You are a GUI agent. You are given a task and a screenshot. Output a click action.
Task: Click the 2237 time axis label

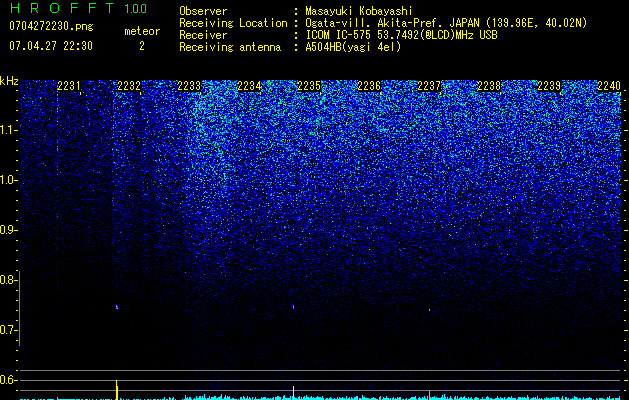(429, 86)
